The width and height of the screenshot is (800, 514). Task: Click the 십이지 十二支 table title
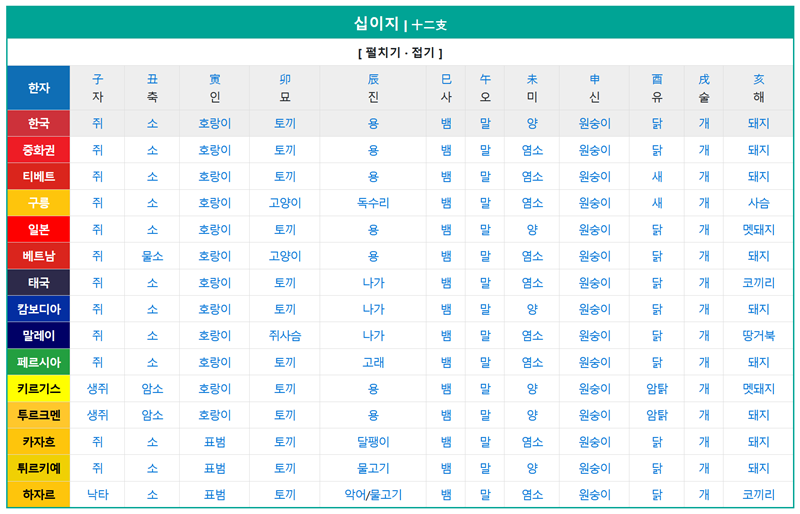(400, 23)
